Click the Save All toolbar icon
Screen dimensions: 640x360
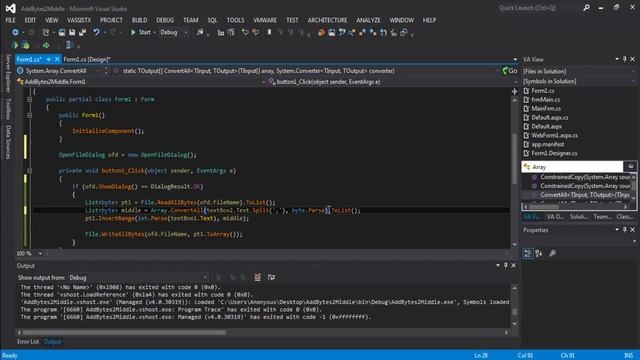(x=82, y=32)
